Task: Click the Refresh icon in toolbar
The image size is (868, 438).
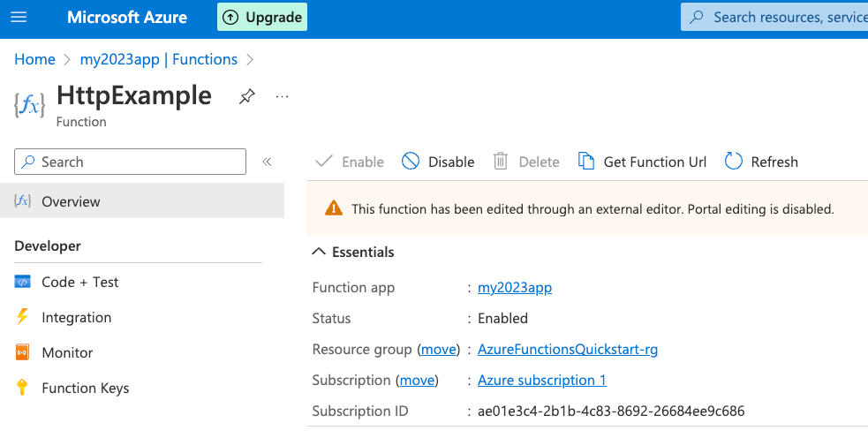Action: pos(734,161)
